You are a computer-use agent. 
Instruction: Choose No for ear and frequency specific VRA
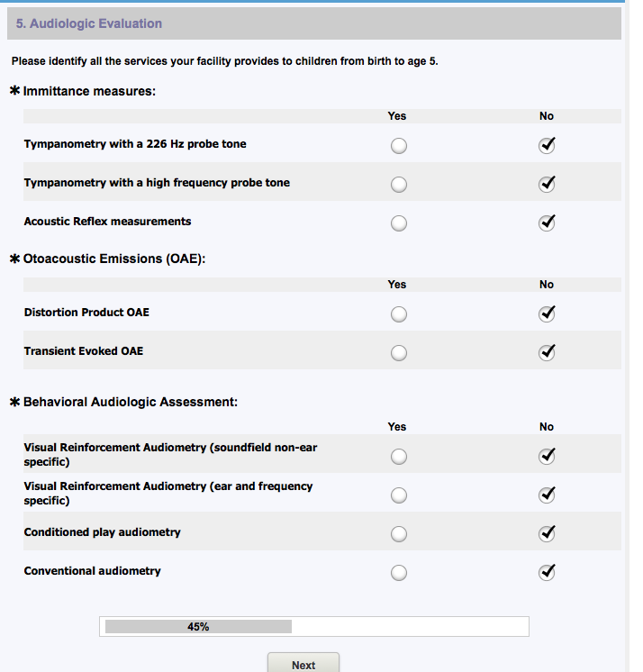click(546, 495)
